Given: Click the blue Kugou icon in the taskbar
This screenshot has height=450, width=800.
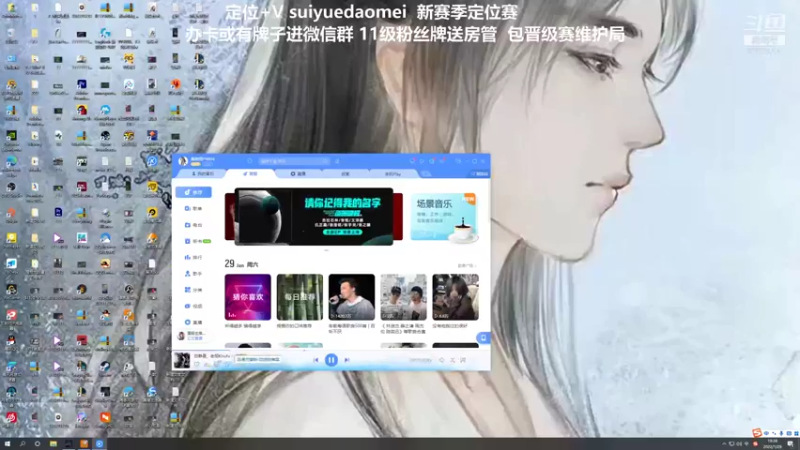Looking at the screenshot, I should coord(99,444).
